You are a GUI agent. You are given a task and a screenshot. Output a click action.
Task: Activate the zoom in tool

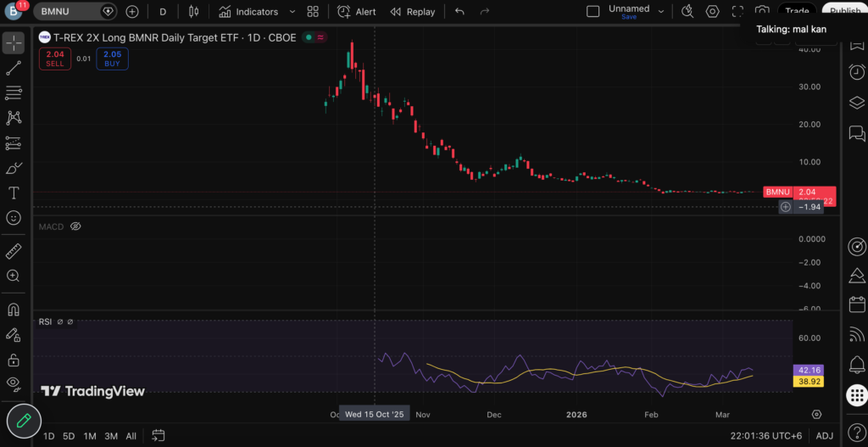[14, 276]
